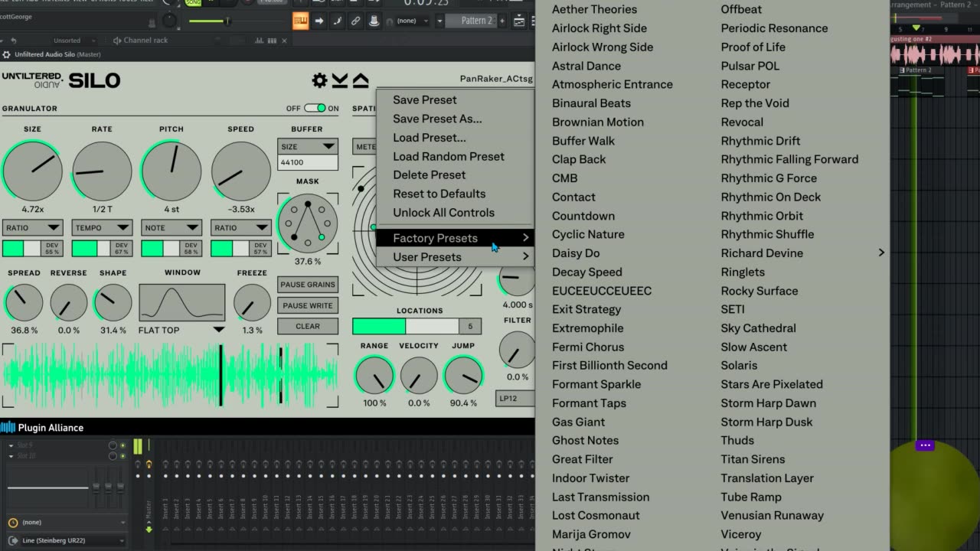980x551 pixels.
Task: Choose Unlock All Controls menu entry
Action: pos(444,213)
